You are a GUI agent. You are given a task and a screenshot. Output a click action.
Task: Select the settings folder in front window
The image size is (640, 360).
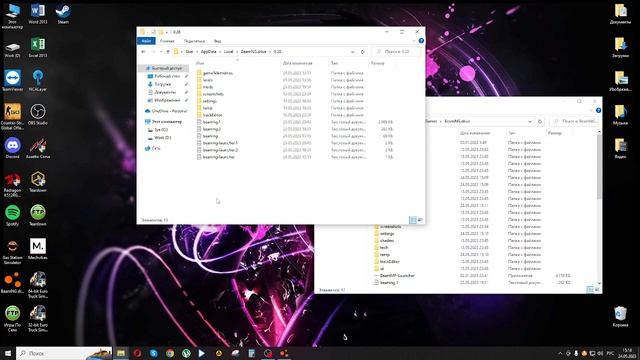(x=210, y=101)
